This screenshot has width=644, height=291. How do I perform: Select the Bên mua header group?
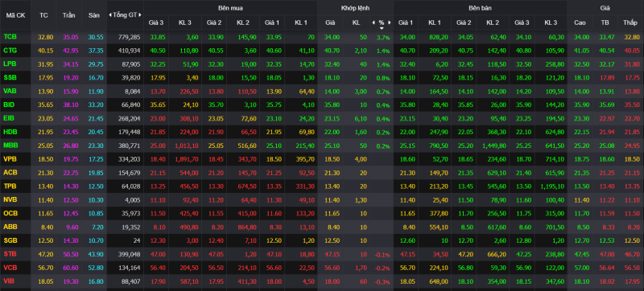(230, 8)
